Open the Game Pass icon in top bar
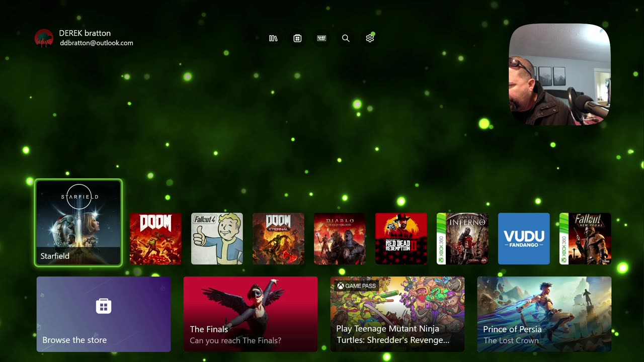The width and height of the screenshot is (644, 362). [x=321, y=38]
